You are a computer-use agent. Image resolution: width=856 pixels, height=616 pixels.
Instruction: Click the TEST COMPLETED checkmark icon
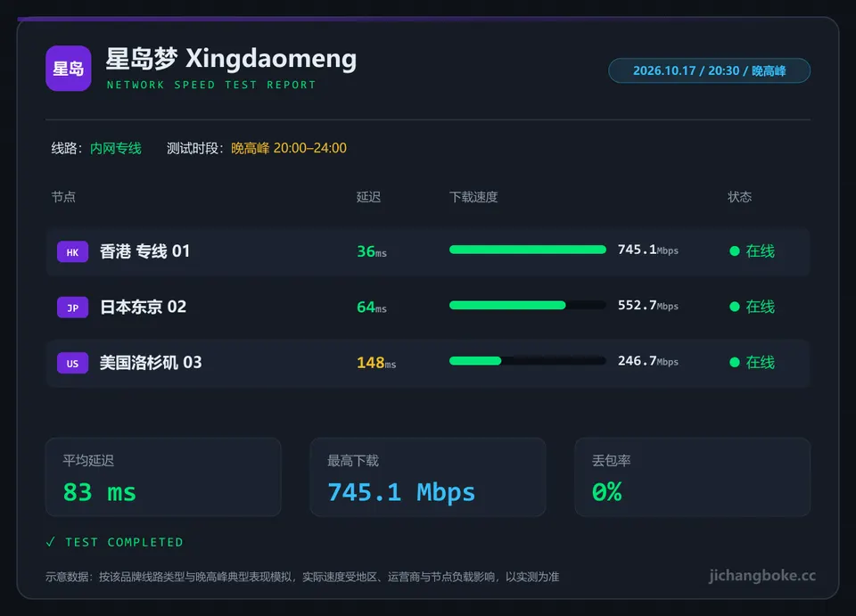coord(51,542)
